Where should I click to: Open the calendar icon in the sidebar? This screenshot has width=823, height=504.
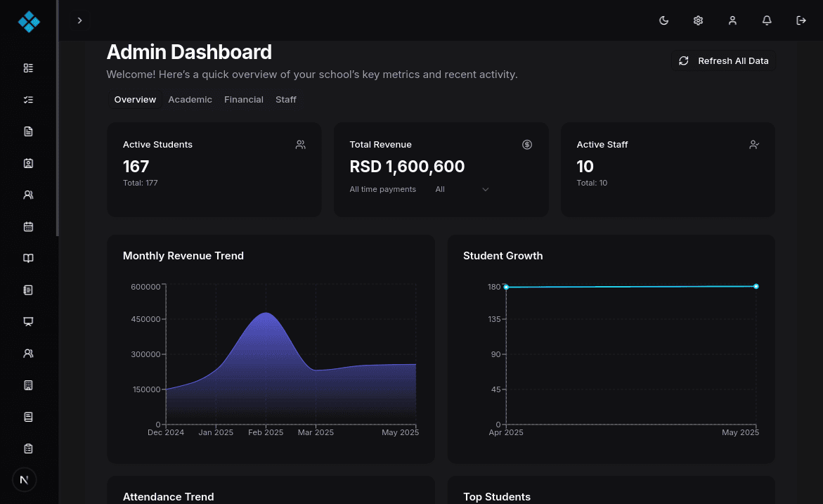tap(28, 226)
